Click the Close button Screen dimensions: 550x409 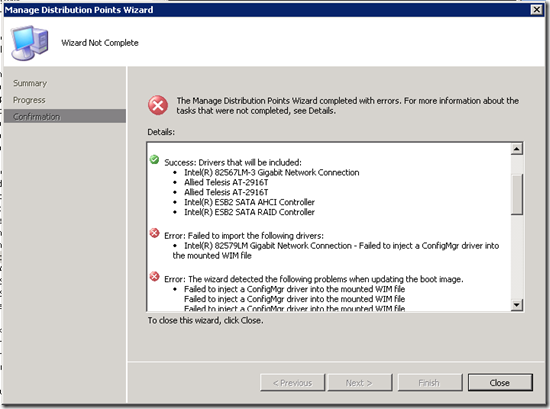(500, 383)
